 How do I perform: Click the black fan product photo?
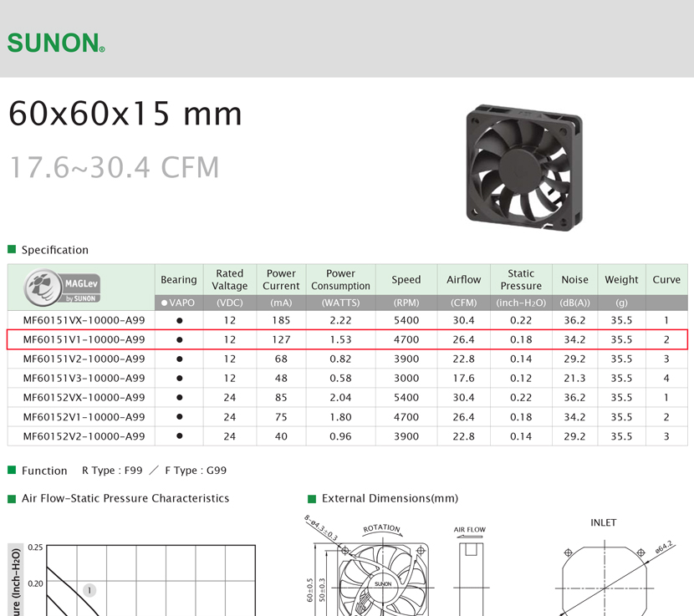524,167
